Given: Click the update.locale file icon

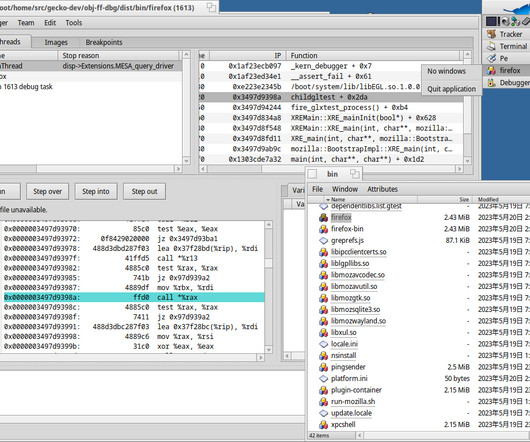Looking at the screenshot, I should 323,413.
